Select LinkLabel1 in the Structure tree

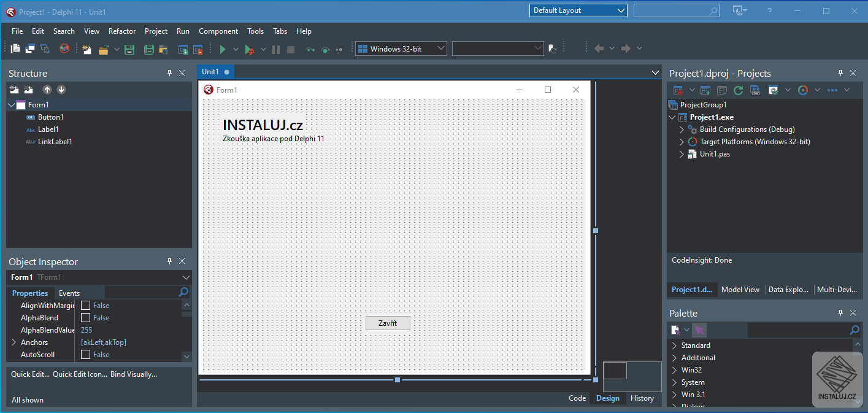[55, 142]
